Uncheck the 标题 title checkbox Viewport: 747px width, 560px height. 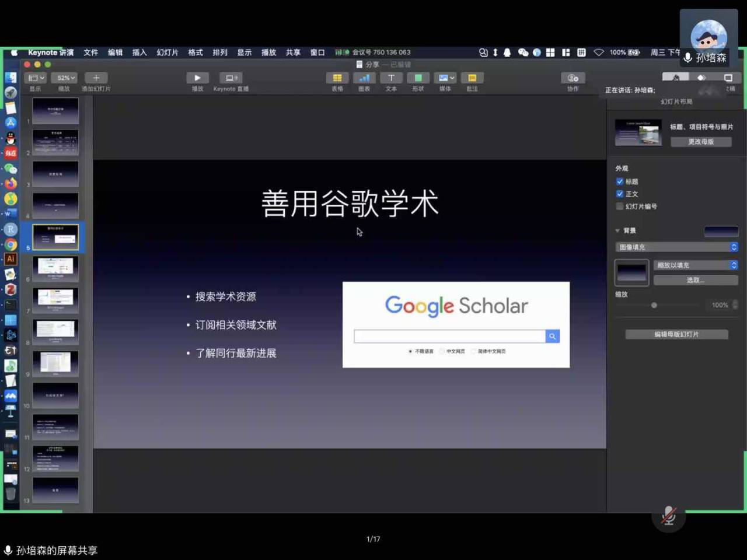(x=620, y=181)
